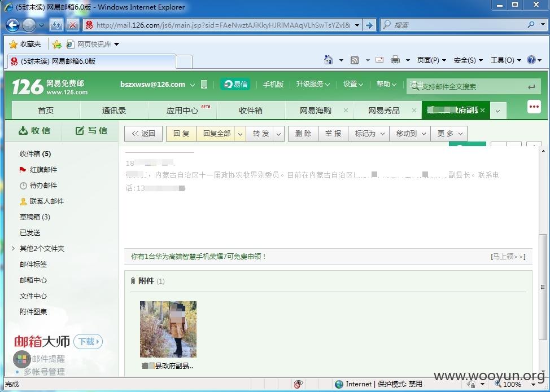Viewport: 550px width, 392px height.
Task: Click the Go arrow beside address bar
Action: [x=369, y=25]
